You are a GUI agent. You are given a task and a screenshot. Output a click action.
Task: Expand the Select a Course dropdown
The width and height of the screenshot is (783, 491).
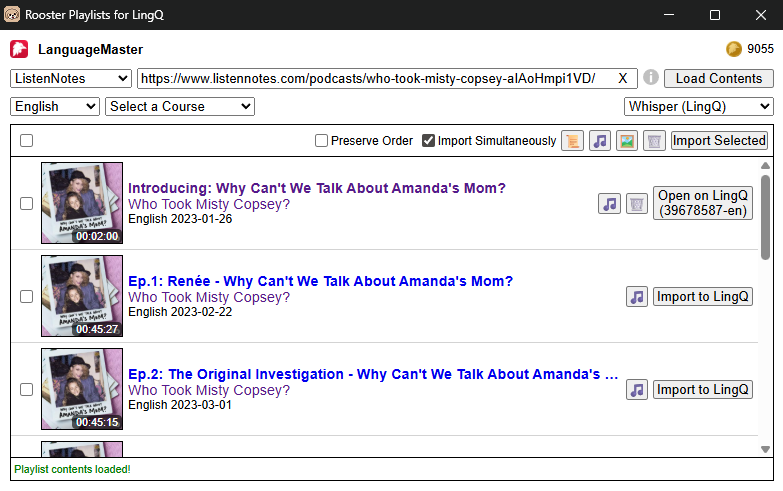click(180, 106)
